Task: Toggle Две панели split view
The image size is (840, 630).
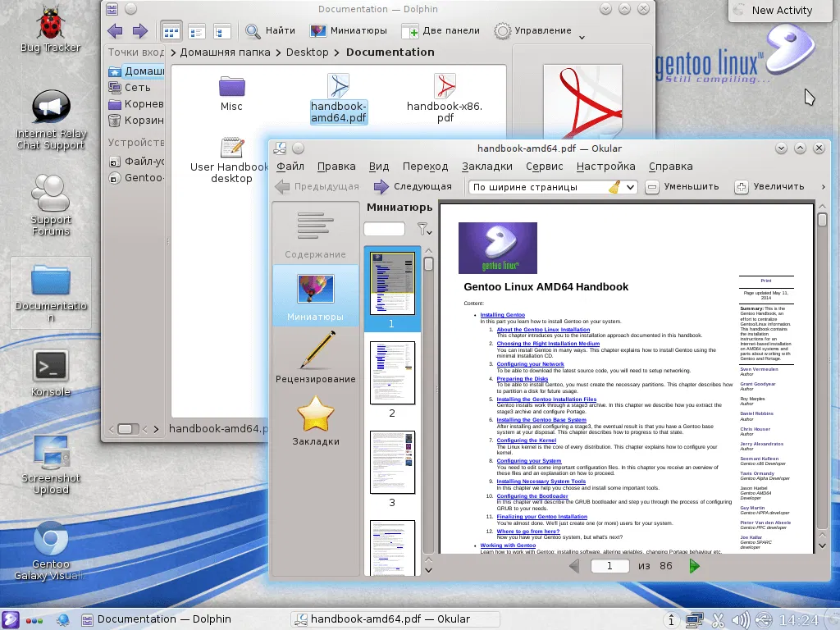Action: pos(441,31)
